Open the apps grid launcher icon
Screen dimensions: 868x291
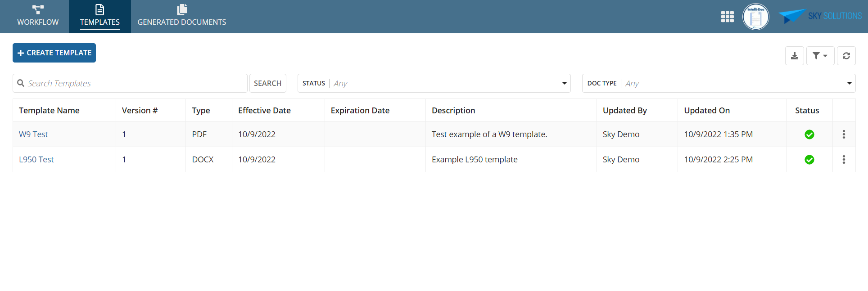(x=727, y=17)
